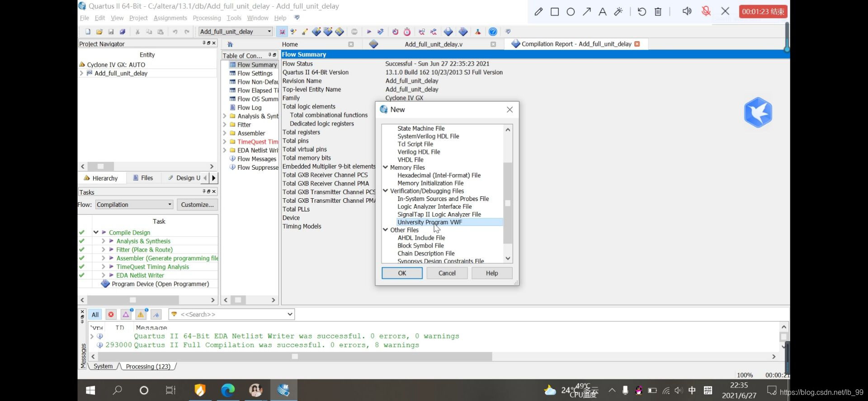Select the circle shape tool in recorder bar
The width and height of the screenshot is (868, 401).
[571, 12]
